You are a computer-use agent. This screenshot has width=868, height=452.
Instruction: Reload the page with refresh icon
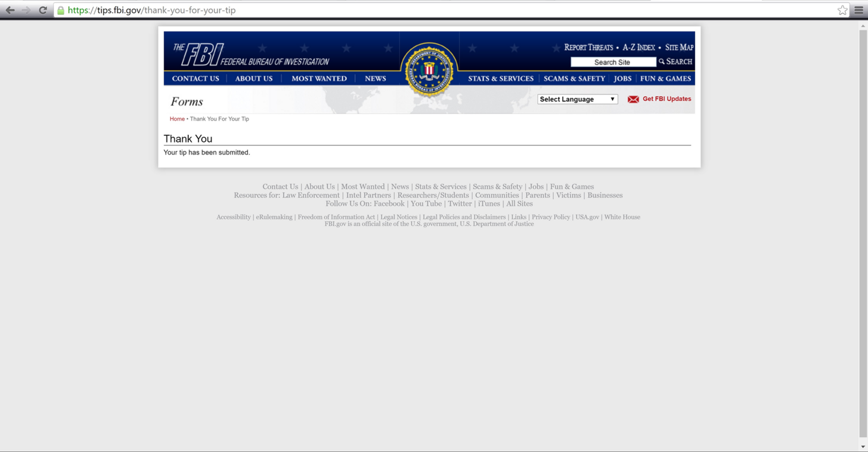[43, 10]
